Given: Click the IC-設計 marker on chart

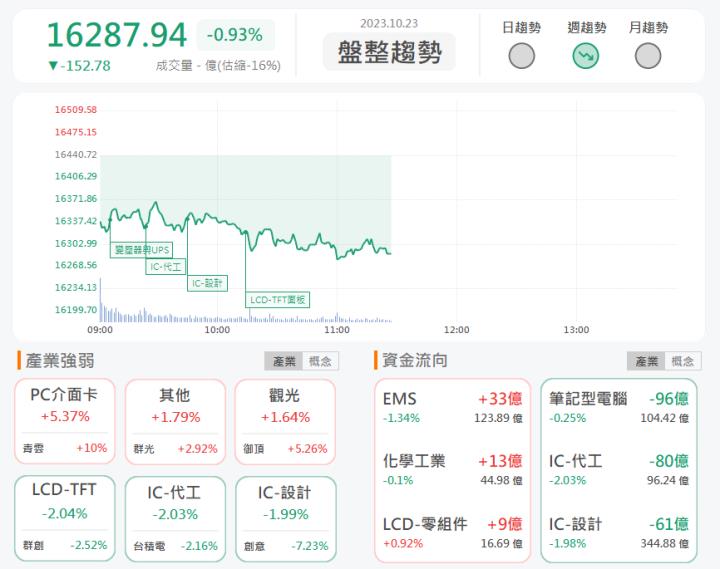Looking at the screenshot, I should (x=208, y=283).
